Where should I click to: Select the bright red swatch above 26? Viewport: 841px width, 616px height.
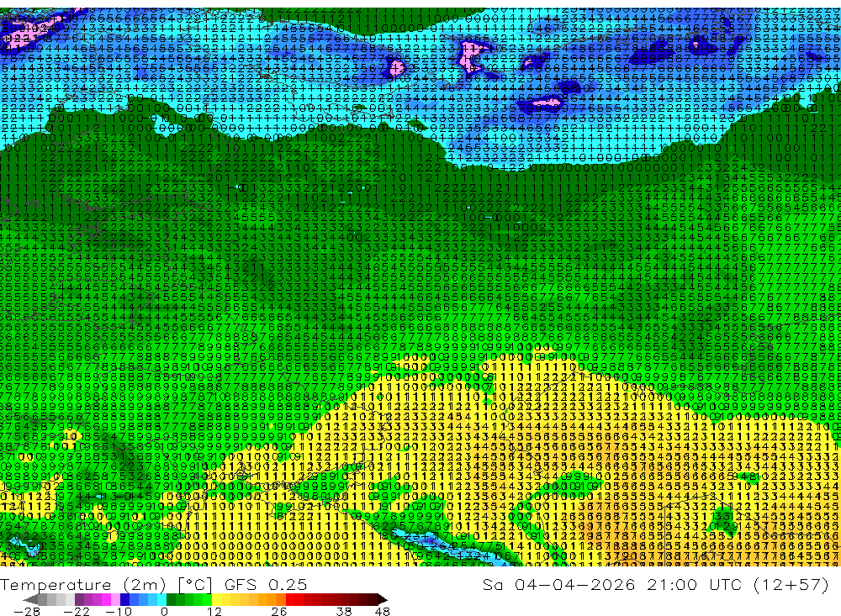(290, 599)
